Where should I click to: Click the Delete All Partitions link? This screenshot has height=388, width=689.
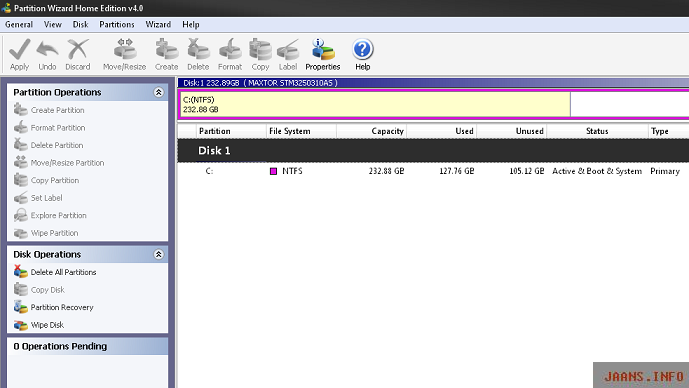(x=63, y=272)
